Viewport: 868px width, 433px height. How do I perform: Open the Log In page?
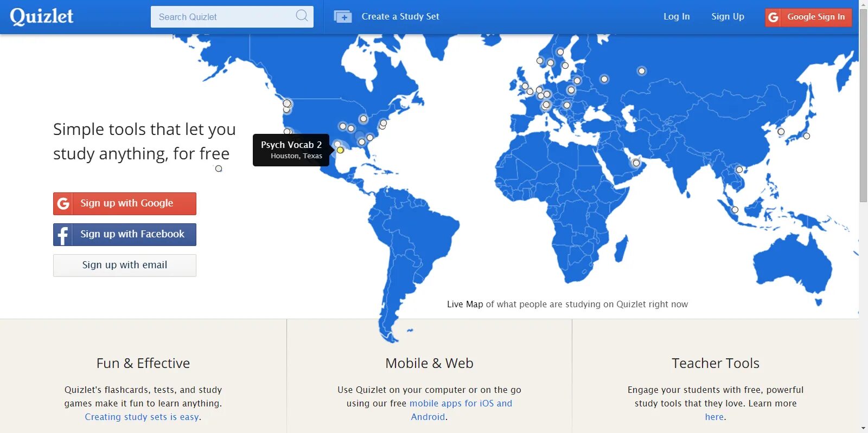[676, 17]
